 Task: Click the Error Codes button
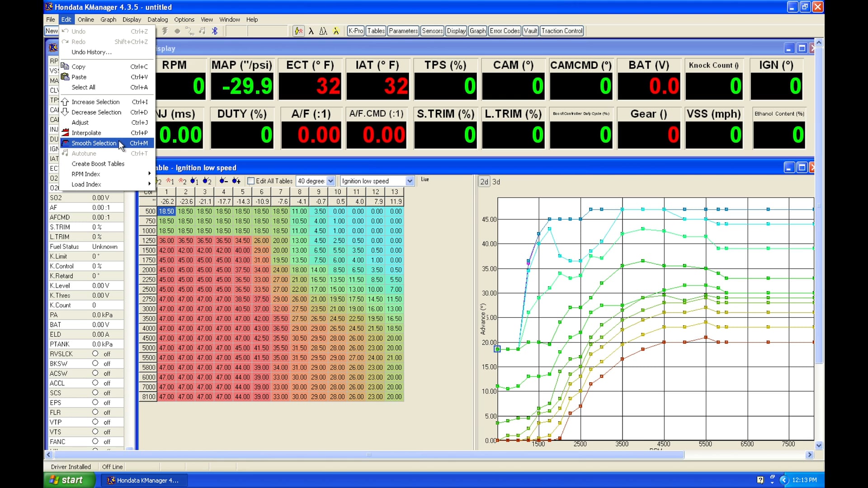click(504, 31)
